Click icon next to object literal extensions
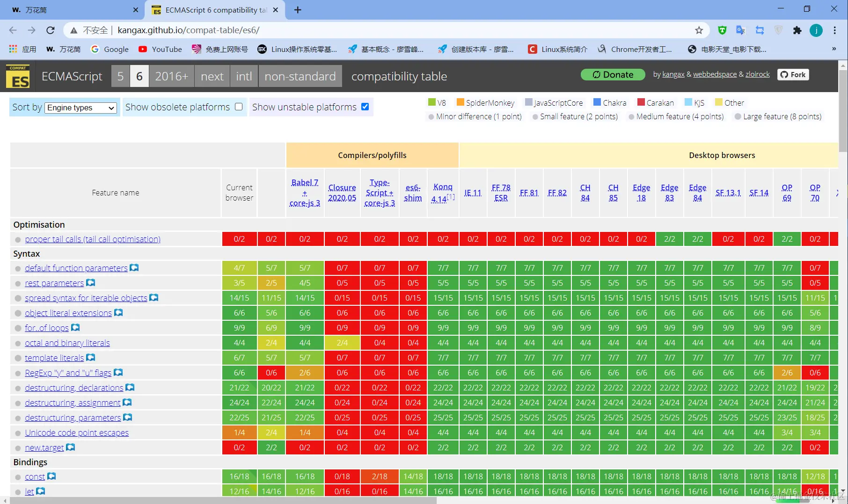Screen dimensions: 848x504 click(118, 312)
